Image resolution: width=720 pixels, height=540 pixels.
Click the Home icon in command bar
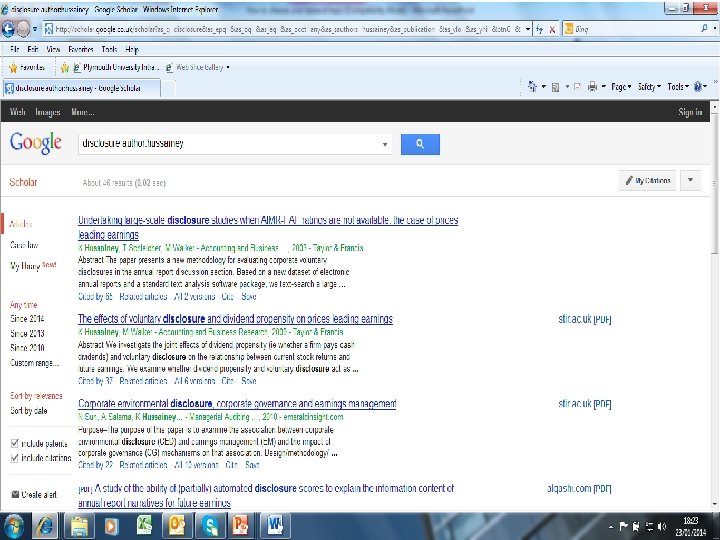pyautogui.click(x=533, y=86)
